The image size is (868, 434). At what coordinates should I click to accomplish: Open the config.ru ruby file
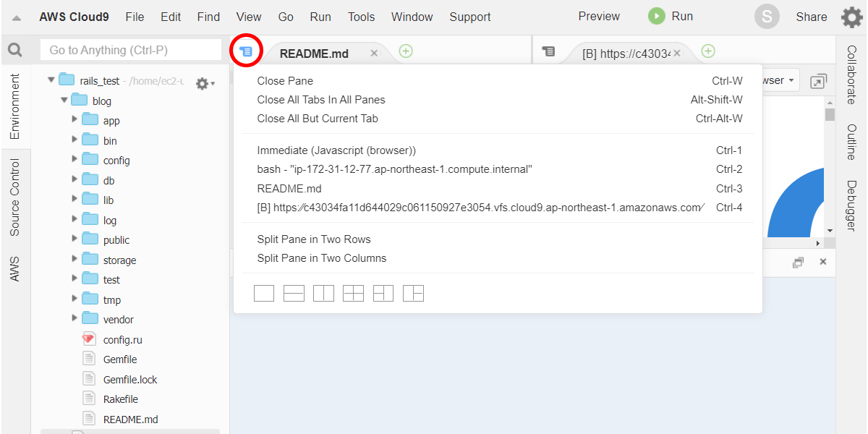point(122,339)
